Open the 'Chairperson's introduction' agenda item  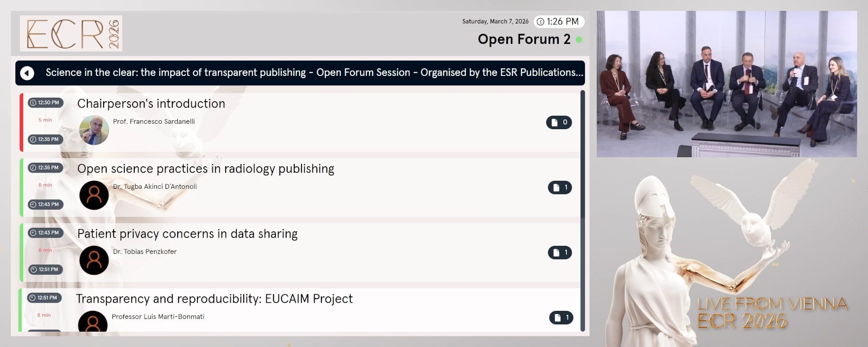coord(300,122)
